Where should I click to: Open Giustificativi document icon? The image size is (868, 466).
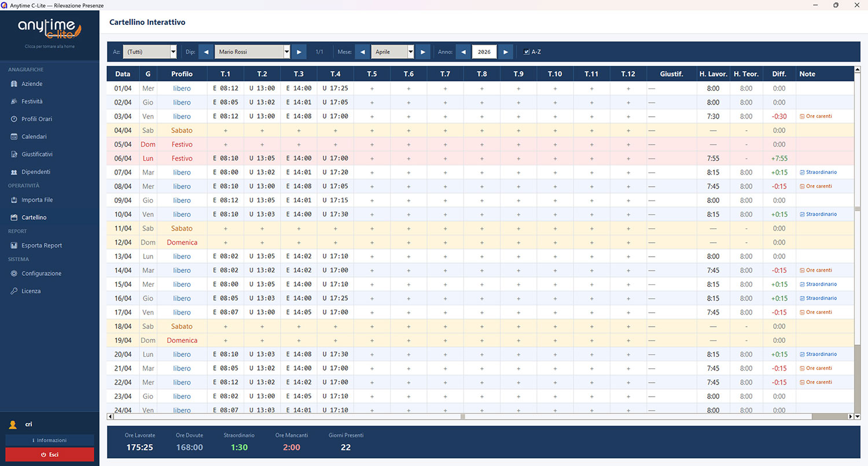click(14, 154)
